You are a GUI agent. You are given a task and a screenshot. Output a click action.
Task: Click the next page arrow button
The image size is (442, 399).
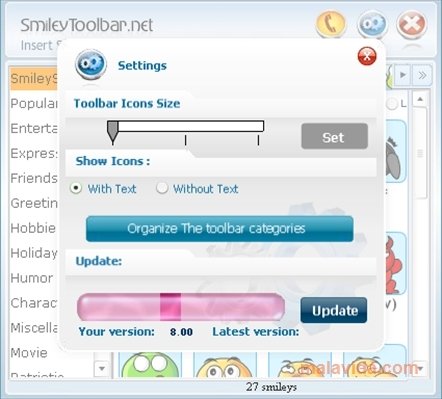pyautogui.click(x=403, y=75)
